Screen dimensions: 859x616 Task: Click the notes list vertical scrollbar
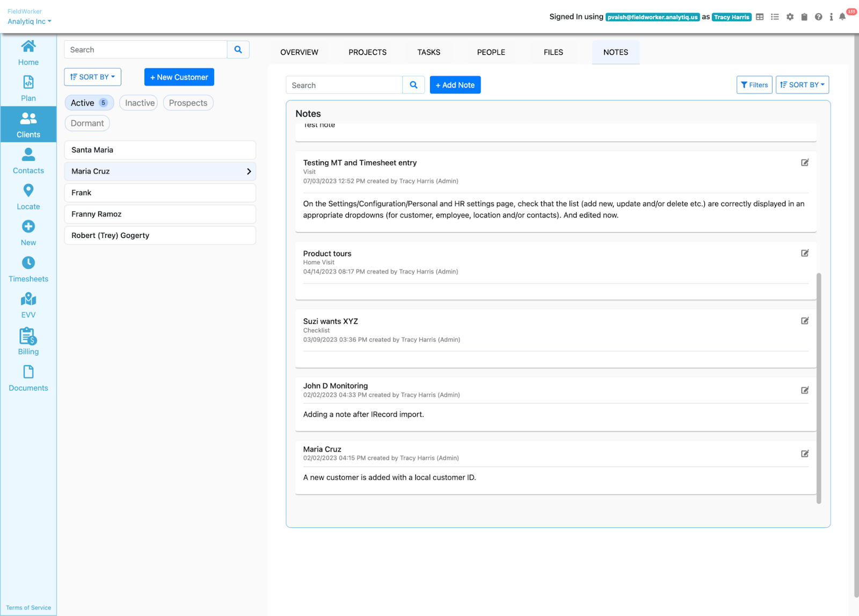point(818,387)
